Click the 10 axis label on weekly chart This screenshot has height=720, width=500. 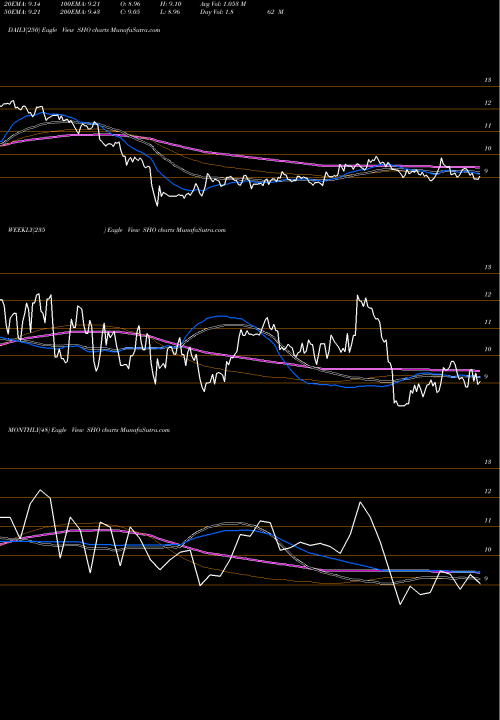coord(488,349)
